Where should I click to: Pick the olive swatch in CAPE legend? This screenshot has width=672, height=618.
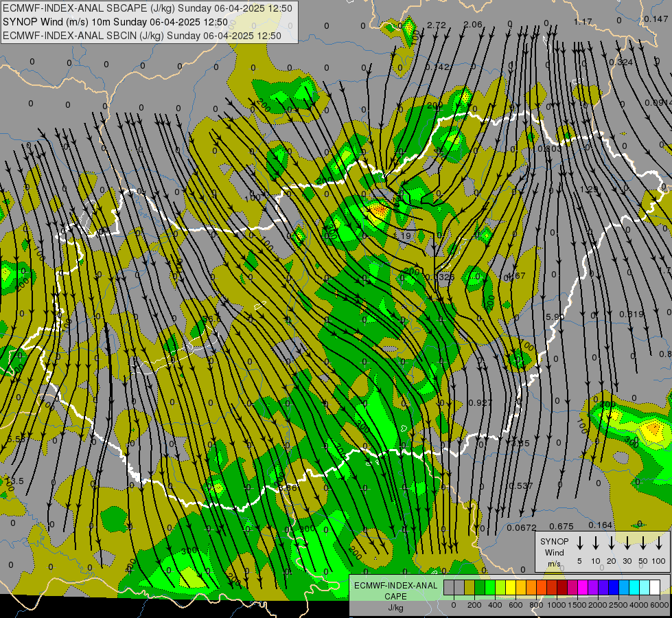tap(470, 587)
